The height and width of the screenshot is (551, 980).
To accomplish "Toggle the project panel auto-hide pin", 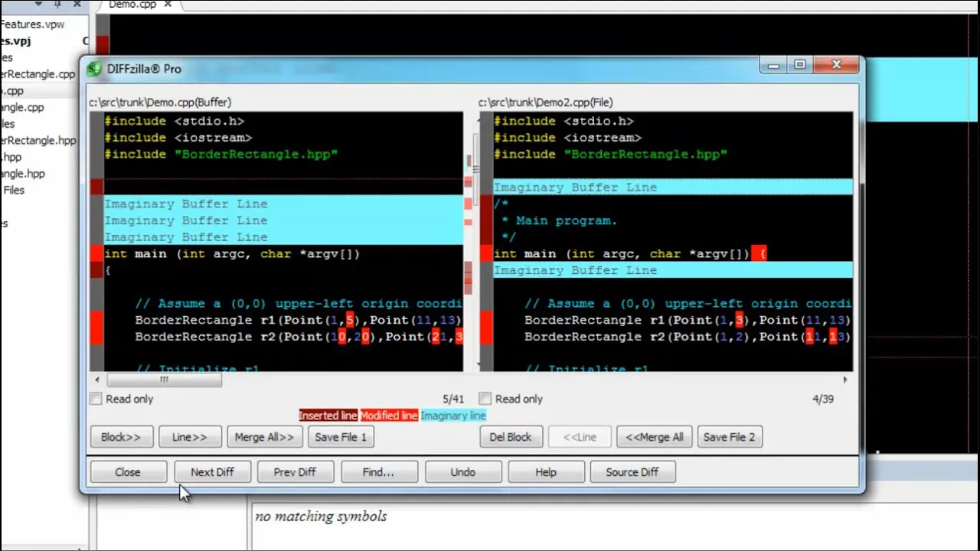I will click(x=57, y=5).
